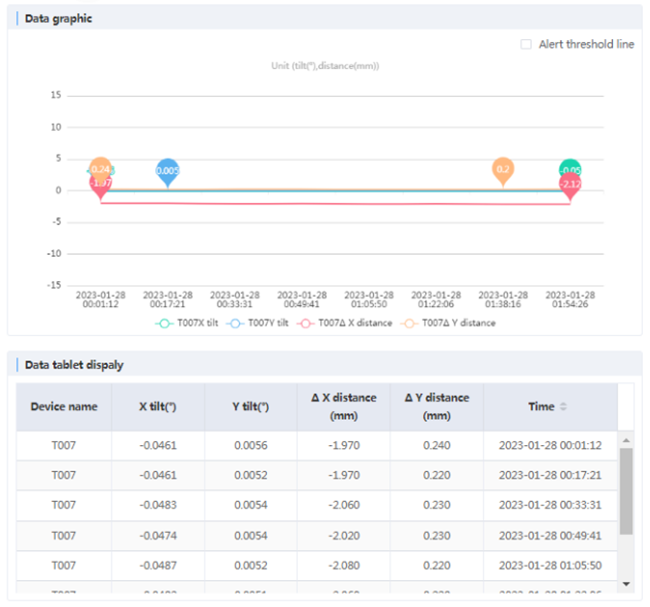Click the Δ X distance (mm) header
This screenshot has width=650, height=607.
pos(344,407)
